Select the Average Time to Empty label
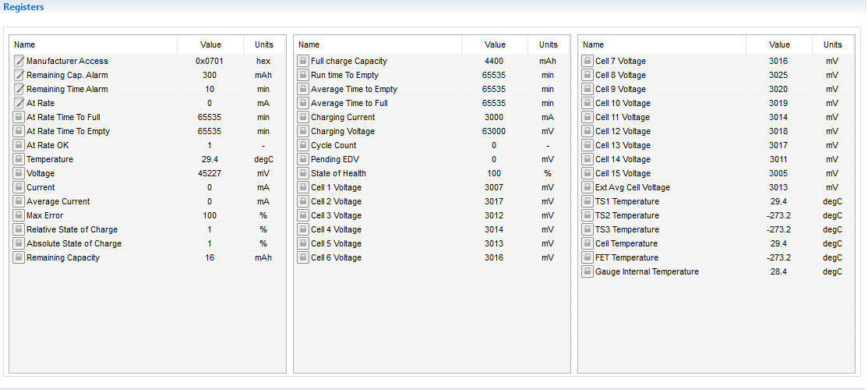Image resolution: width=868 pixels, height=390 pixels. (x=355, y=89)
